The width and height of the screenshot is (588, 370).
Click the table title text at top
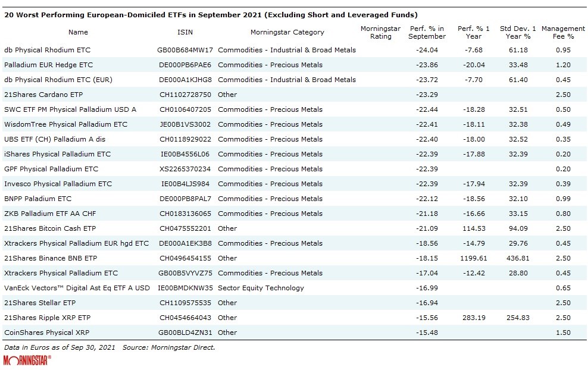click(x=211, y=14)
